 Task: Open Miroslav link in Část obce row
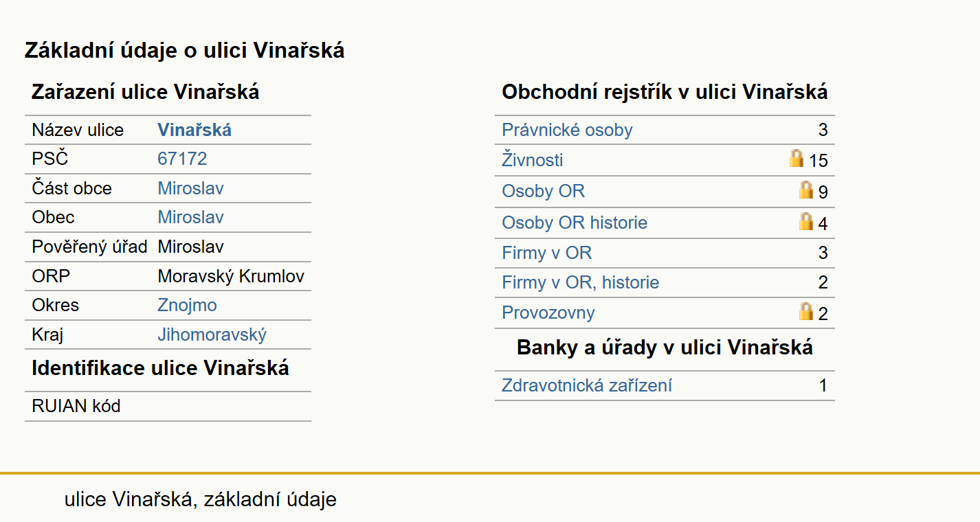[x=190, y=188]
